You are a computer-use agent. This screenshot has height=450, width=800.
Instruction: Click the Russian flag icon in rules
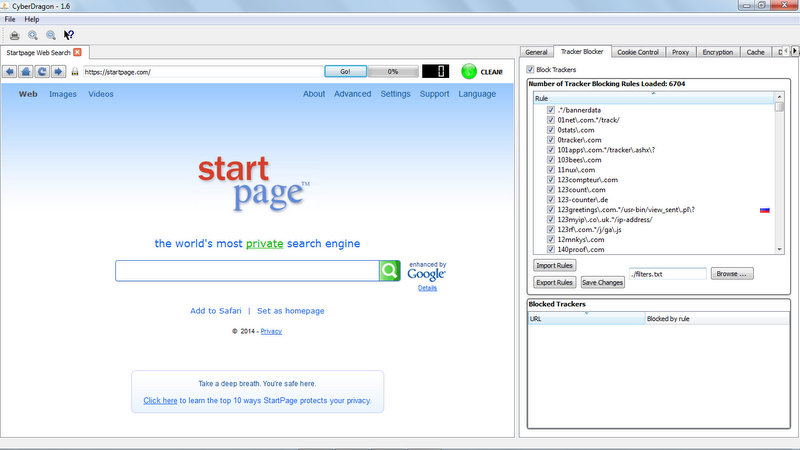[x=764, y=210]
